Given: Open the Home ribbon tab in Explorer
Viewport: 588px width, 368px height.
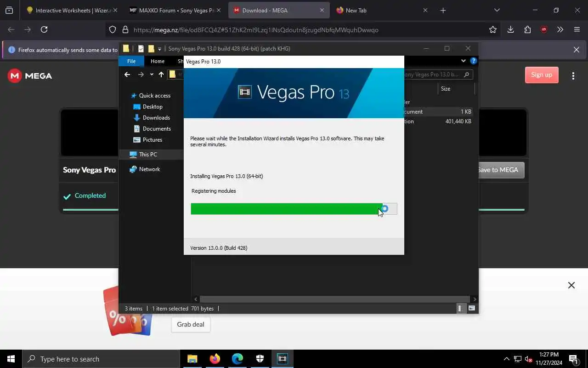Looking at the screenshot, I should coord(158,61).
